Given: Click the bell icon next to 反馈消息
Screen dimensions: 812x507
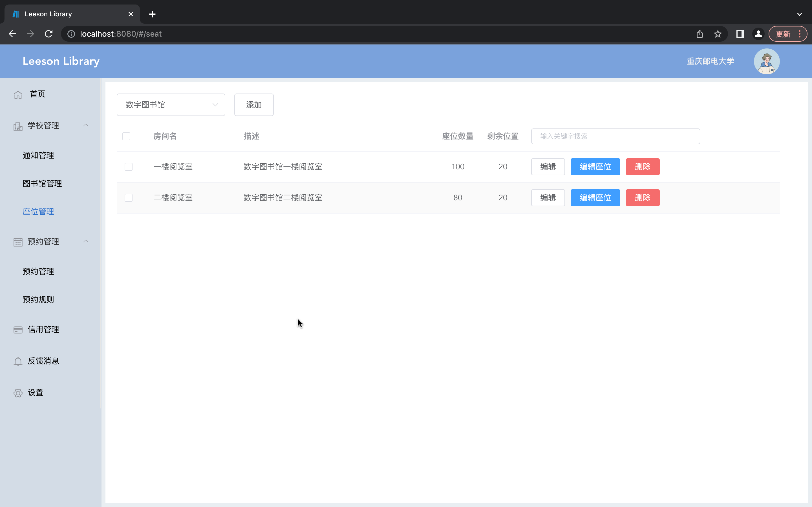Looking at the screenshot, I should pos(18,361).
